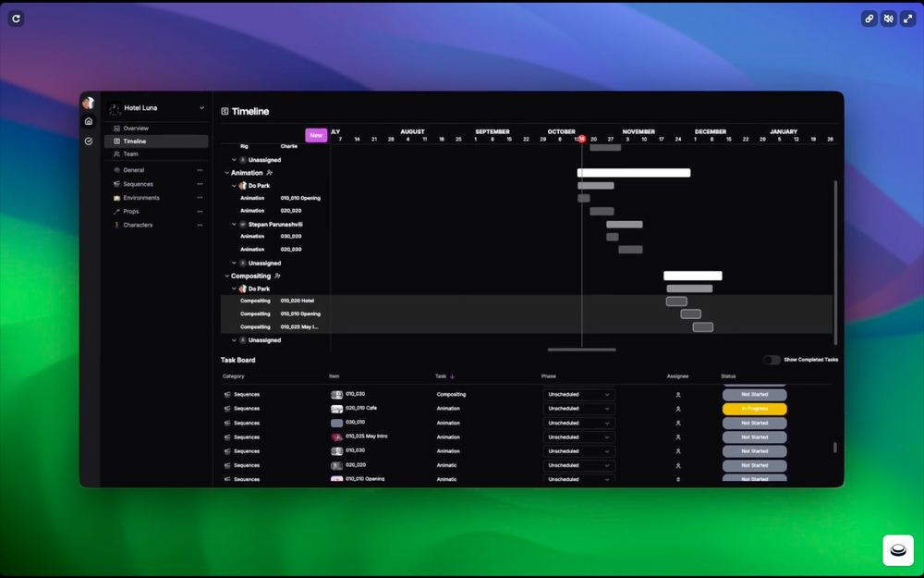Screen dimensions: 924x578
Task: Go to Home via the house icon
Action: 89,121
